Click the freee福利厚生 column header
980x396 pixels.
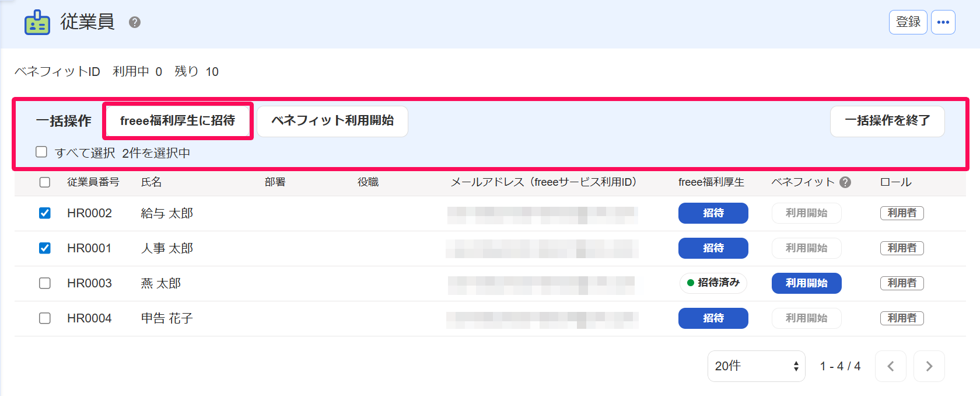[x=711, y=182]
